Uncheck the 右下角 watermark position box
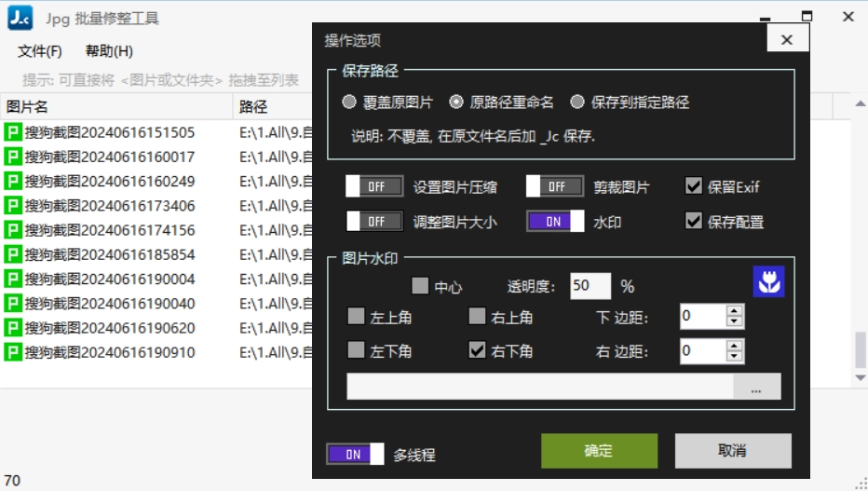The height and width of the screenshot is (491, 868). pos(477,349)
